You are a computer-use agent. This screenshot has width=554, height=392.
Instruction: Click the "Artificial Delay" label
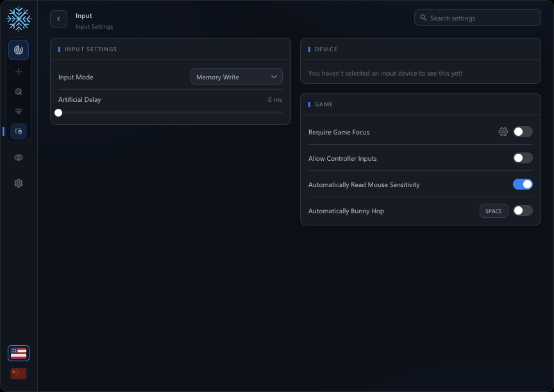coord(80,99)
